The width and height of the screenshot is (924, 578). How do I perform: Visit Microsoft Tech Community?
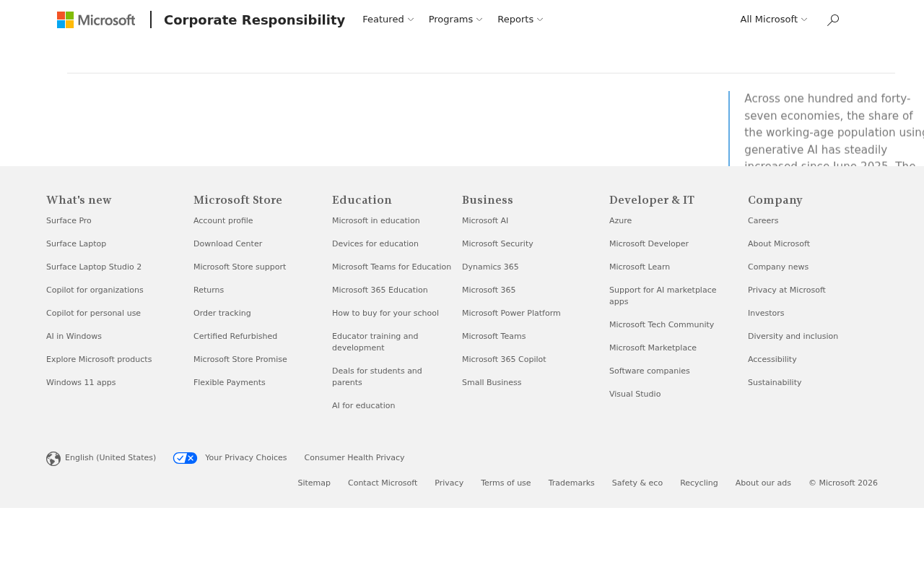click(x=661, y=325)
